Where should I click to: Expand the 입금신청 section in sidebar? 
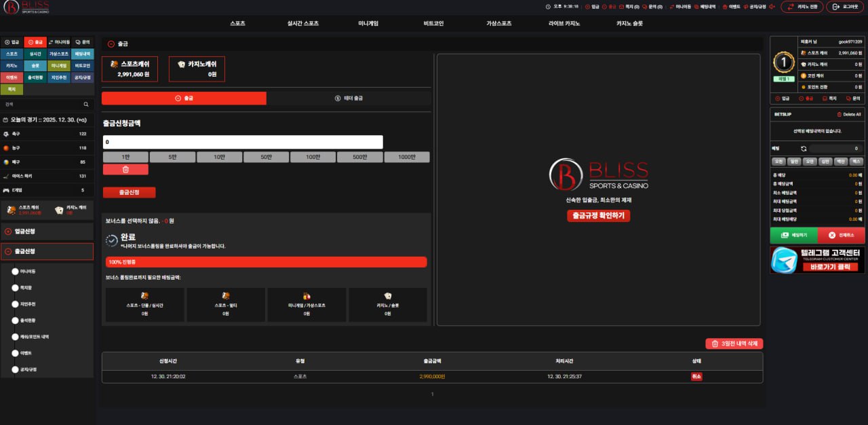tap(47, 232)
